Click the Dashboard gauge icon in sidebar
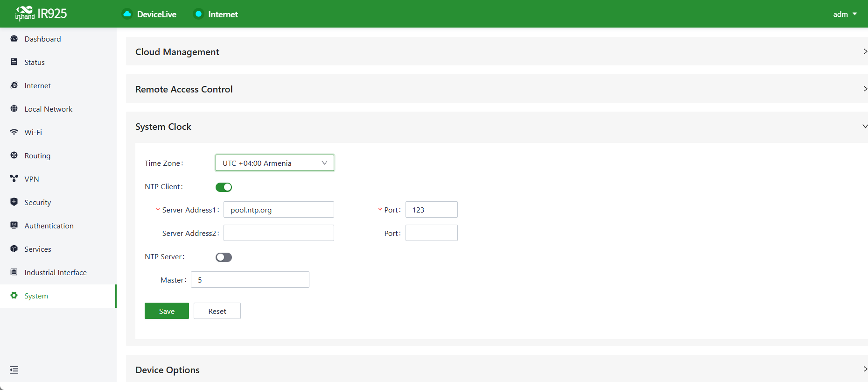 coord(14,39)
